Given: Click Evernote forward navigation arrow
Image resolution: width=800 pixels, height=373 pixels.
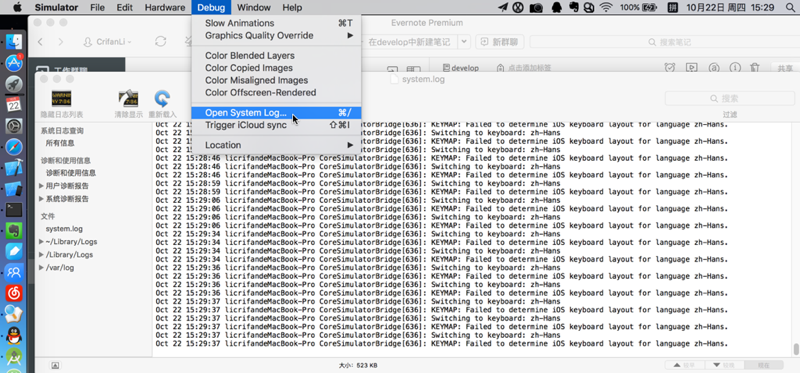Looking at the screenshot, I should (x=61, y=42).
